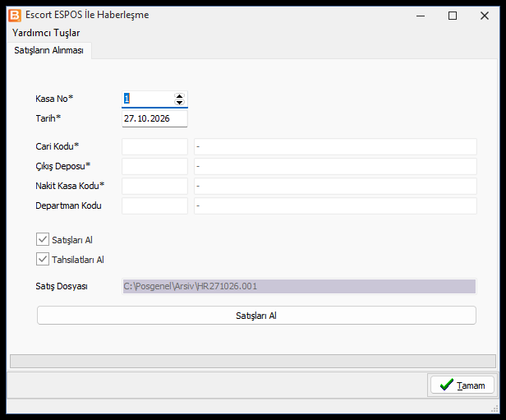This screenshot has width=506, height=420.
Task: Click the Tamam button
Action: click(x=462, y=385)
